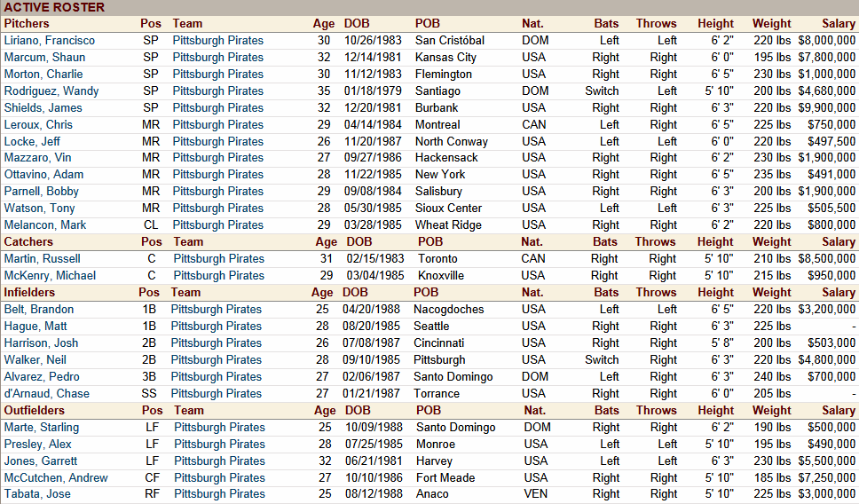
Task: Click Pitchers section DOB header
Action: (357, 24)
